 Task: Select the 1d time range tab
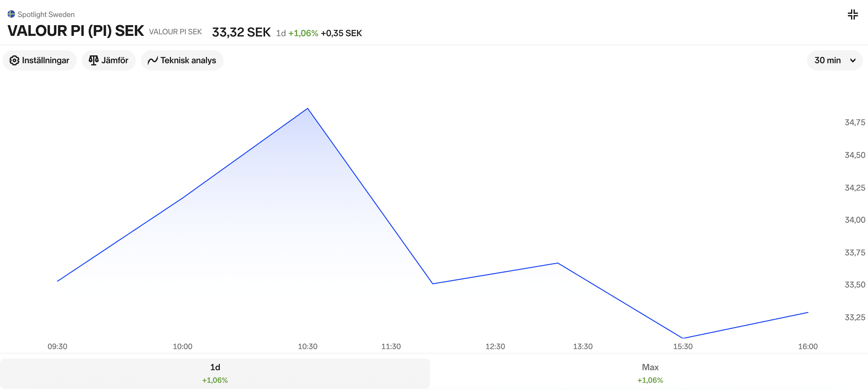(215, 373)
